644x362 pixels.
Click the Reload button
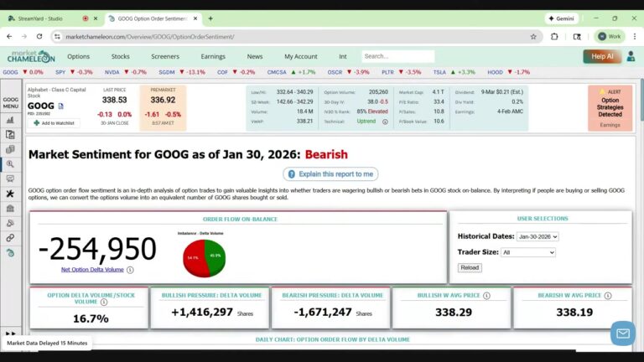(x=470, y=267)
